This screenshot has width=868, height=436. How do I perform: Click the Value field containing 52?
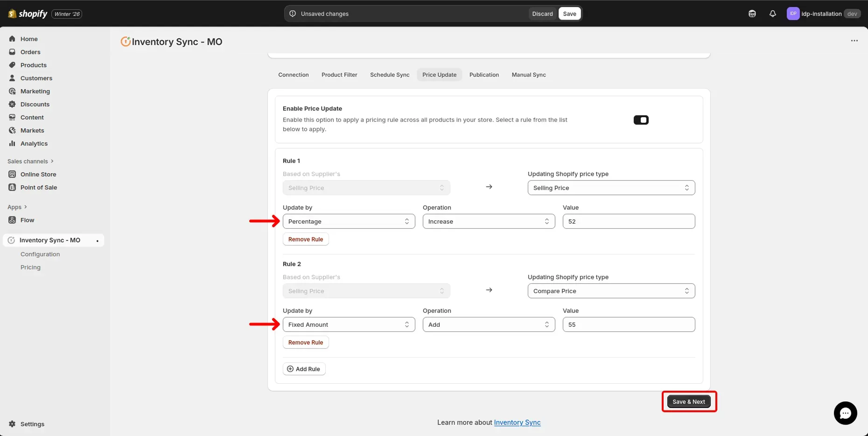(x=628, y=221)
